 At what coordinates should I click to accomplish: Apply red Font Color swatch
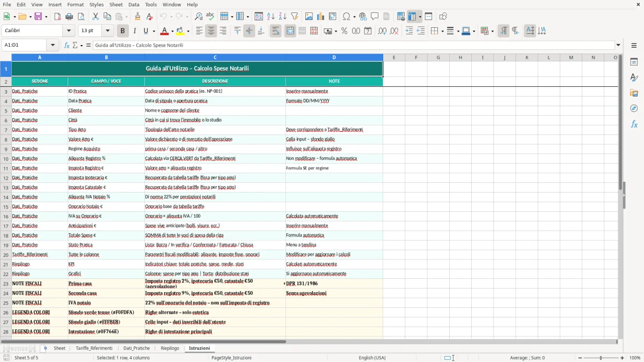point(164,31)
